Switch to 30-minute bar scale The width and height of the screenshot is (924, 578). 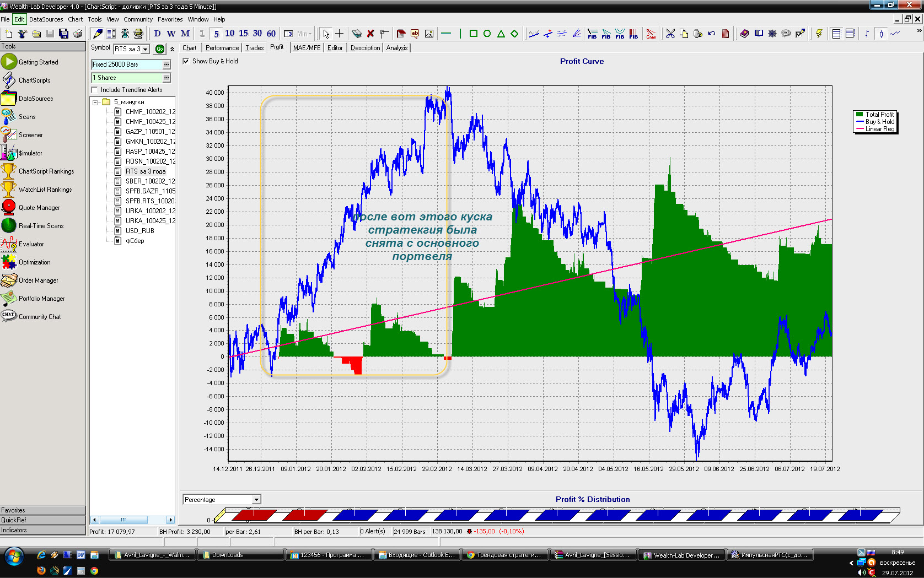tap(257, 34)
